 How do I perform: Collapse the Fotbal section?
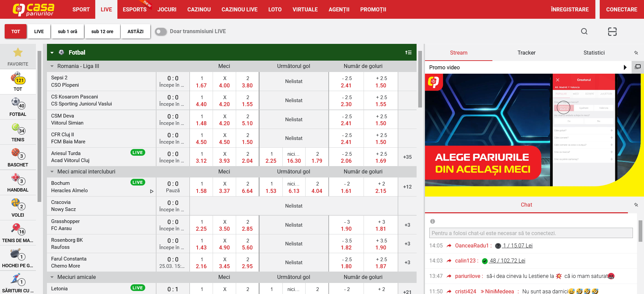pyautogui.click(x=52, y=53)
